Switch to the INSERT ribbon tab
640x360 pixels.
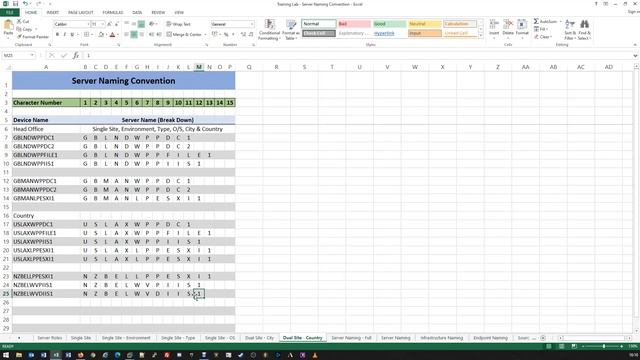tap(52, 13)
